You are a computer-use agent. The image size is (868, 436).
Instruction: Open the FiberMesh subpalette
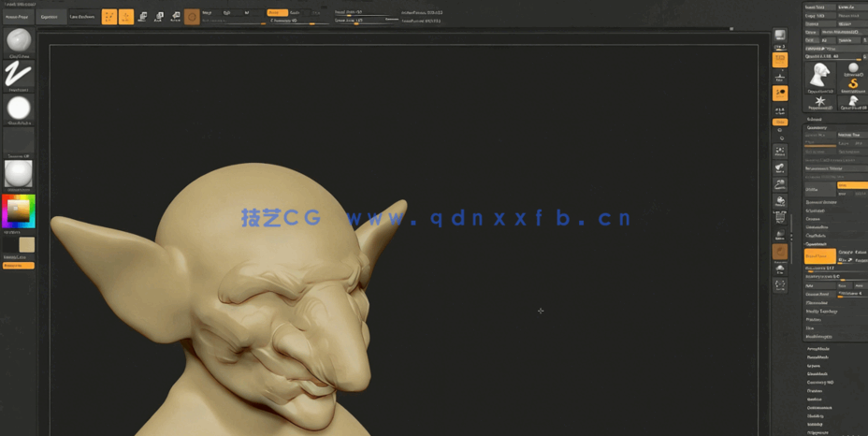point(817,374)
